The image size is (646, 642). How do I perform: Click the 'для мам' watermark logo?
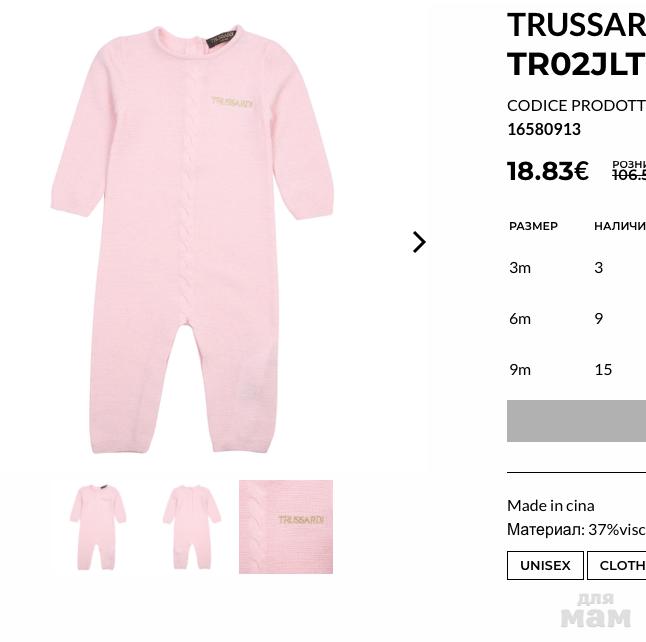595,609
